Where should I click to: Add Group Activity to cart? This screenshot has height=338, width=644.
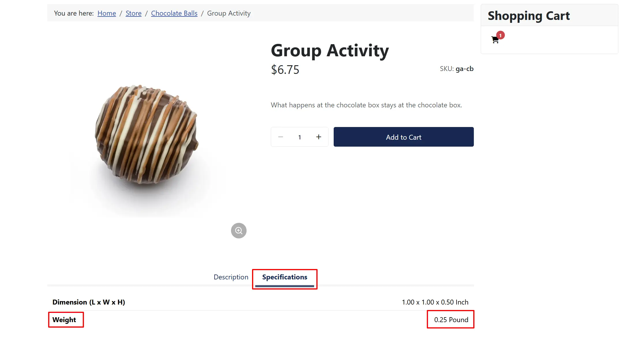403,137
